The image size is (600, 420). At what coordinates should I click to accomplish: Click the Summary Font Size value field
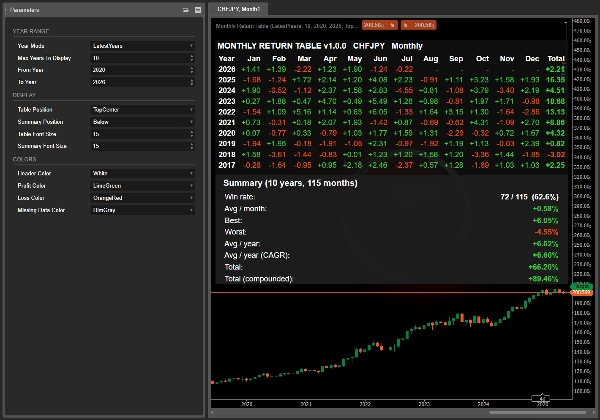(140, 146)
